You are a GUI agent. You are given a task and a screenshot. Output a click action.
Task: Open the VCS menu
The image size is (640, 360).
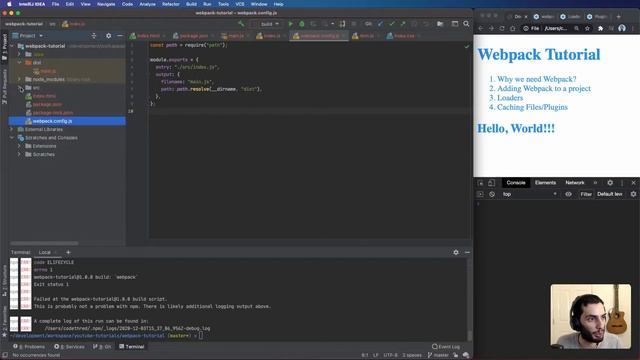240,4
